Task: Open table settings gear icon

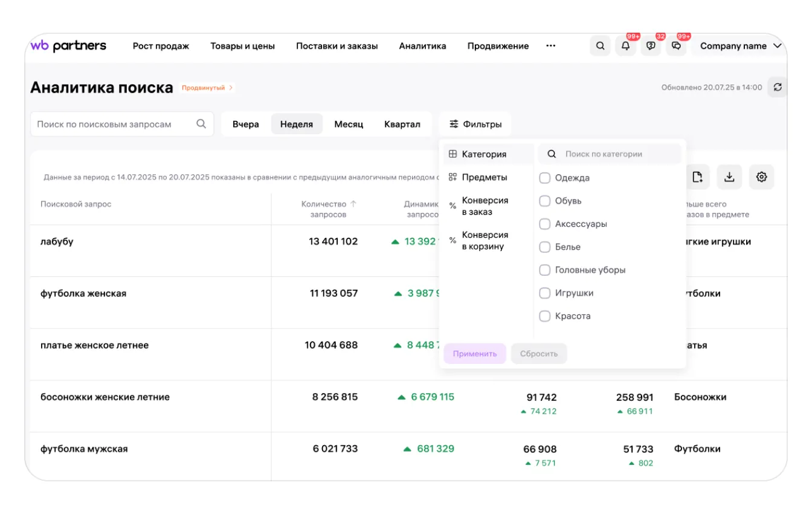Action: (x=761, y=177)
